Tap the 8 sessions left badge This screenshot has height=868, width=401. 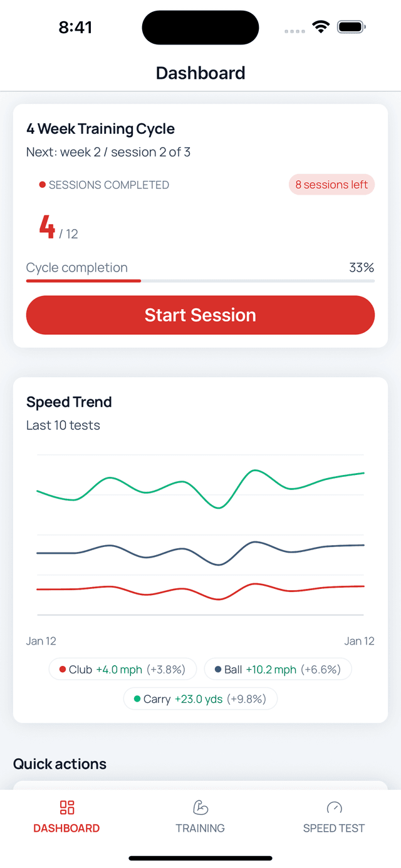(x=331, y=185)
